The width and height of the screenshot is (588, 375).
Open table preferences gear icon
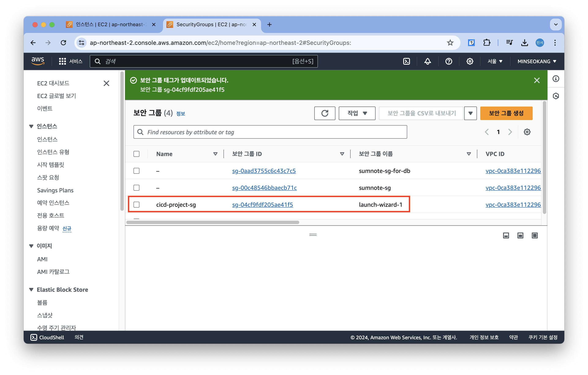527,132
